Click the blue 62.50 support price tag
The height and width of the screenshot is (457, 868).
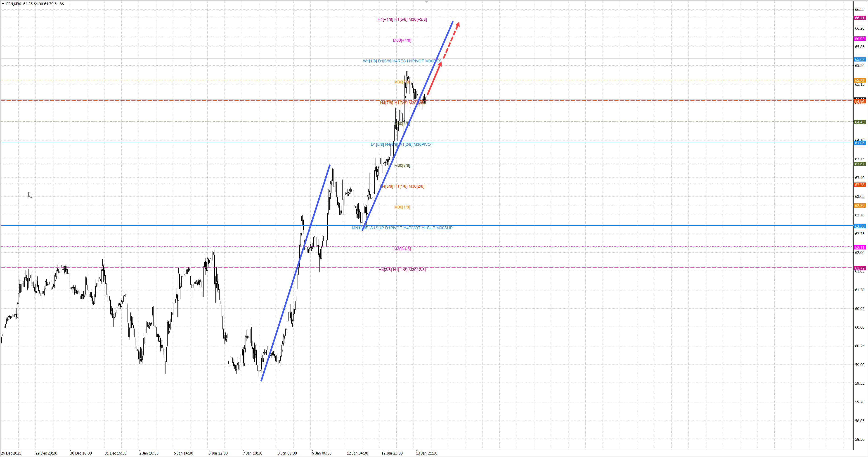[859, 227]
